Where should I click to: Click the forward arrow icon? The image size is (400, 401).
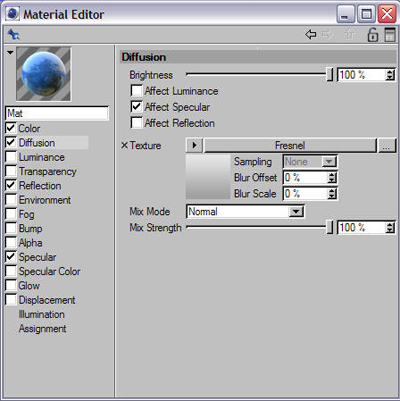tap(328, 34)
